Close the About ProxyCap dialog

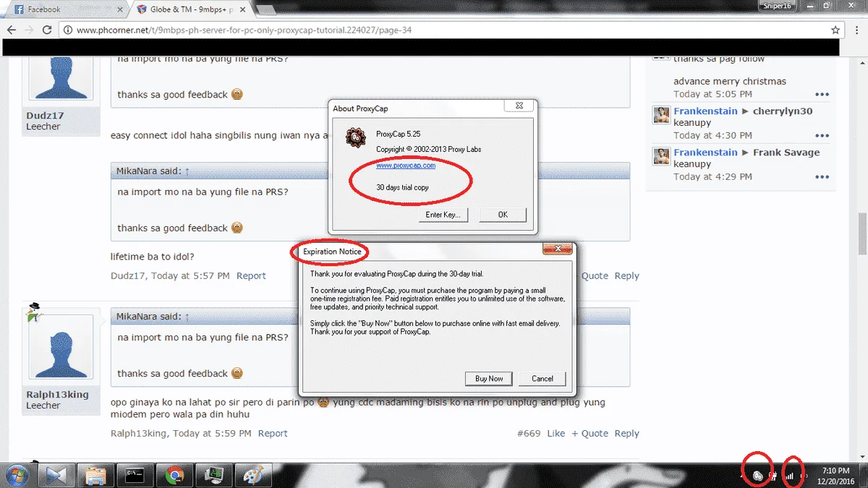pyautogui.click(x=519, y=106)
